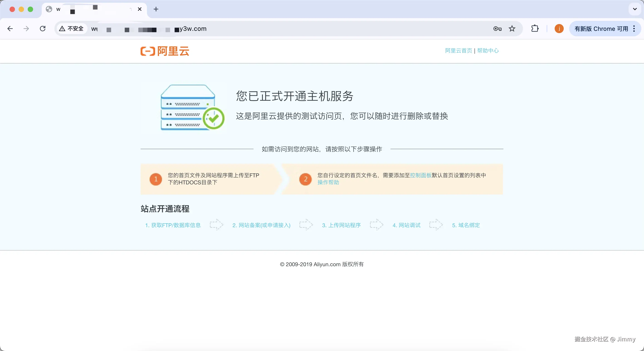Open the 阿里云首页 link
Image resolution: width=644 pixels, height=351 pixels.
(x=459, y=51)
